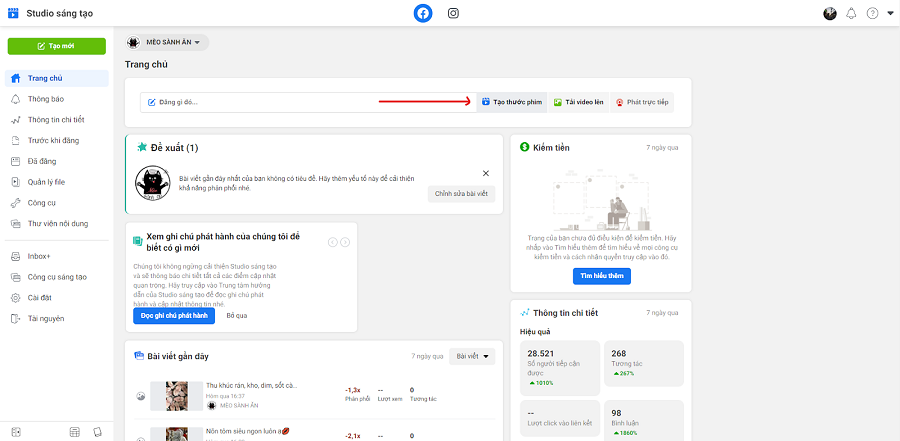Image resolution: width=900 pixels, height=441 pixels.
Task: Click the profile avatar in the header
Action: tap(830, 13)
